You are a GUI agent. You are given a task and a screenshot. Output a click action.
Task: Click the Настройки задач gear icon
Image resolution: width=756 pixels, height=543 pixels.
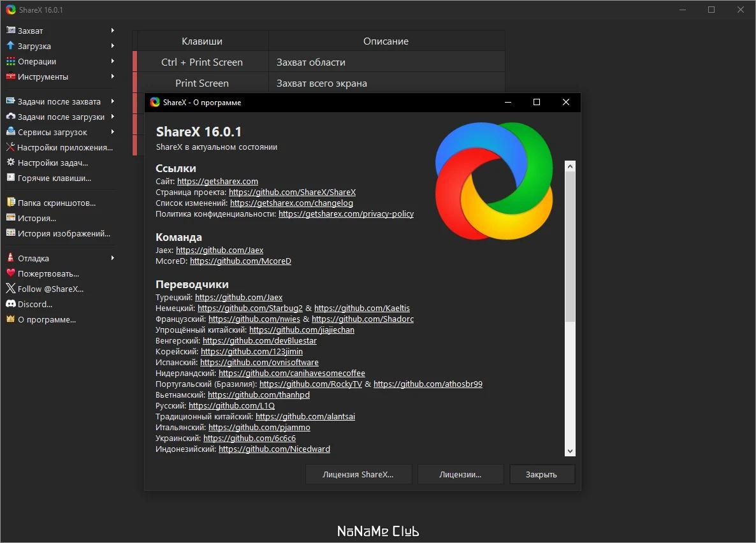pos(11,163)
